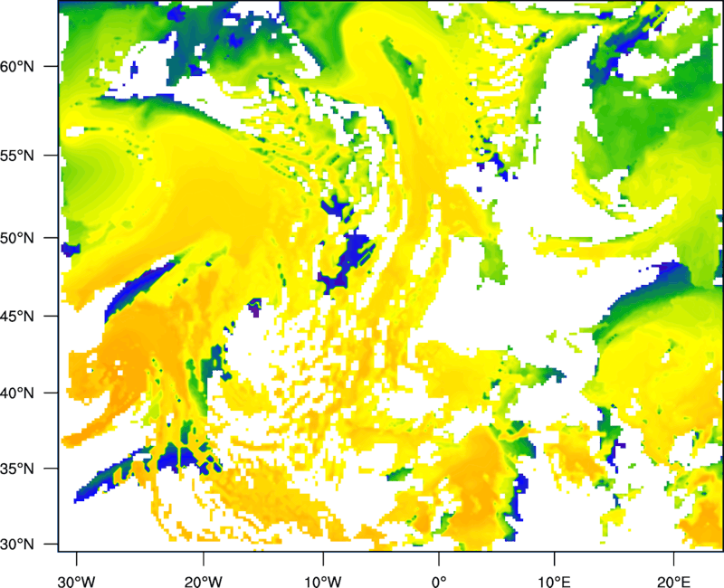Click the 40°N latitude label
This screenshot has height=588, width=724.
click(x=17, y=394)
